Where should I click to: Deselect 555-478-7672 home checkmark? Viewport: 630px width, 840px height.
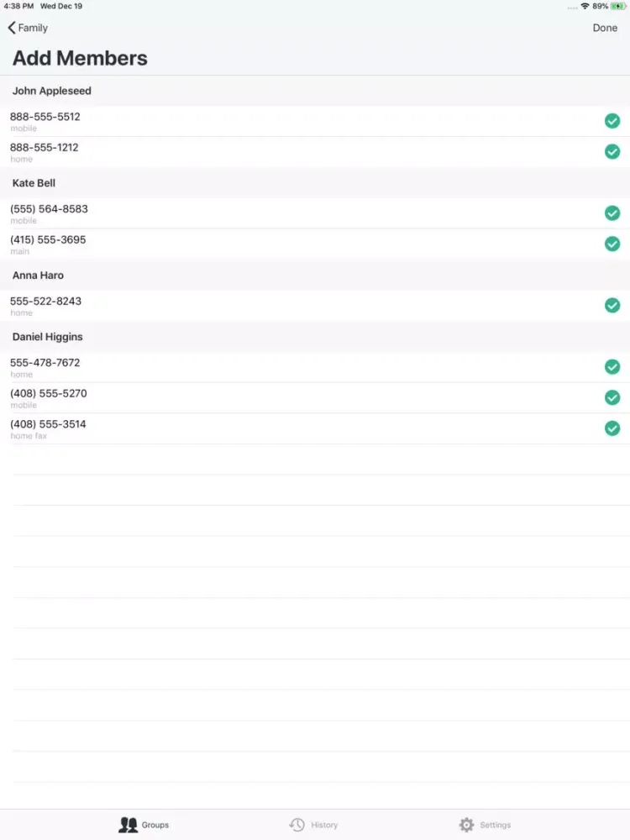pos(612,366)
